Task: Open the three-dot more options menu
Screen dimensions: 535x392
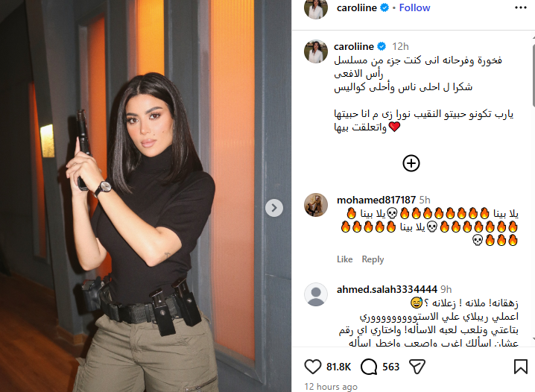Action: tap(521, 7)
